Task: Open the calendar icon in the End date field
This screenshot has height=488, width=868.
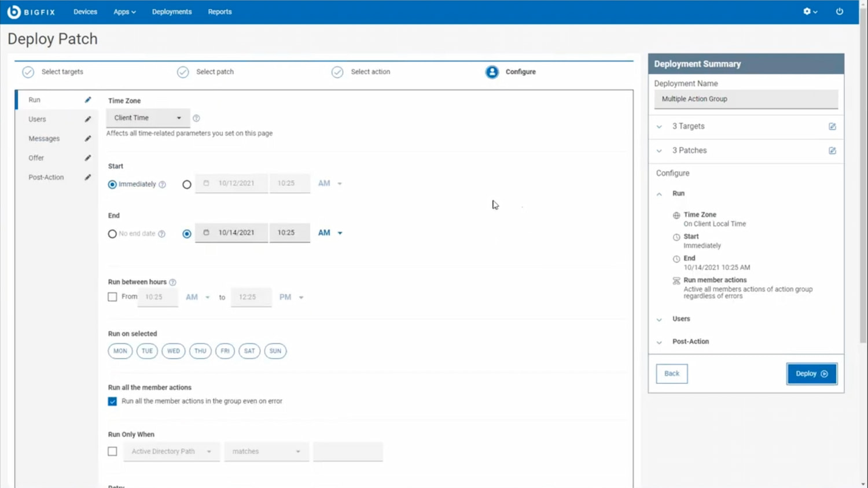Action: click(207, 232)
